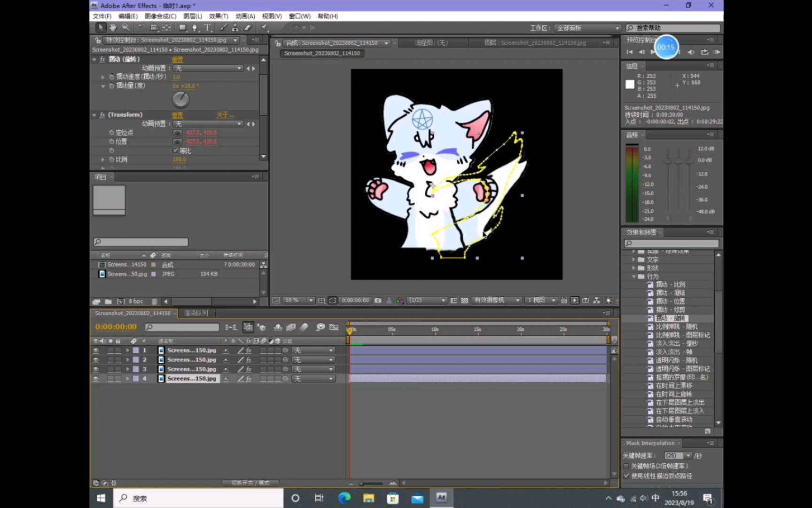Open the 窗口(W) menu
Screen dimensions: 812x508
click(299, 16)
